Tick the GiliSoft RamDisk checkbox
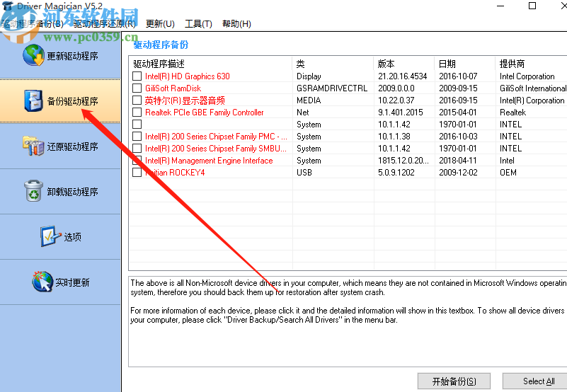Image resolution: width=567 pixels, height=392 pixels. (137, 88)
